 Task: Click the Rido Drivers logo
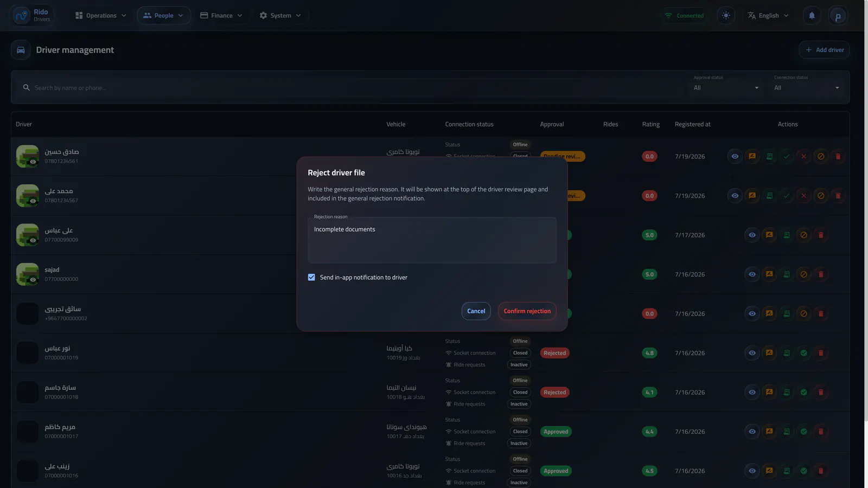tap(32, 16)
